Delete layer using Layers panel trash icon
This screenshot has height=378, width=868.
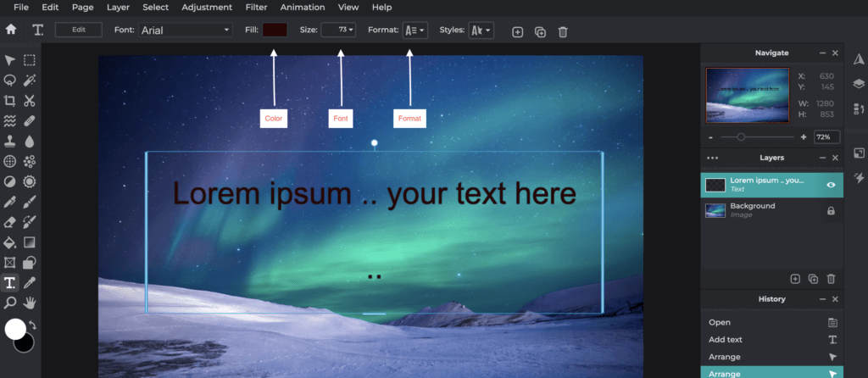(x=831, y=279)
